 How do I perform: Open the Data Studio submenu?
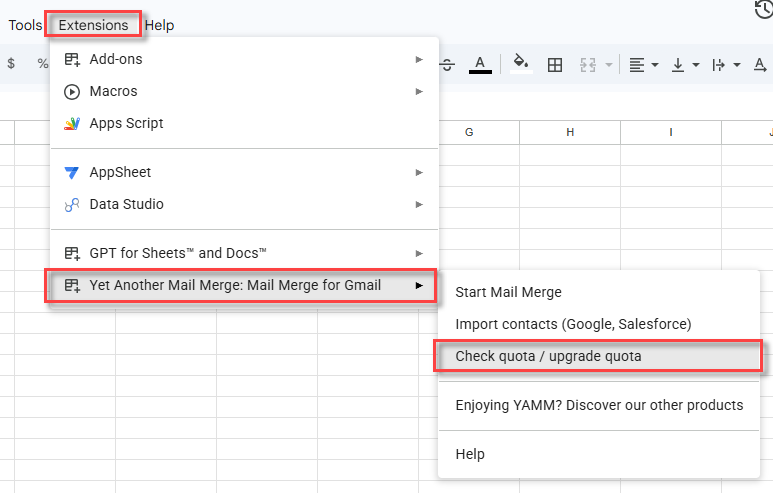tap(245, 204)
